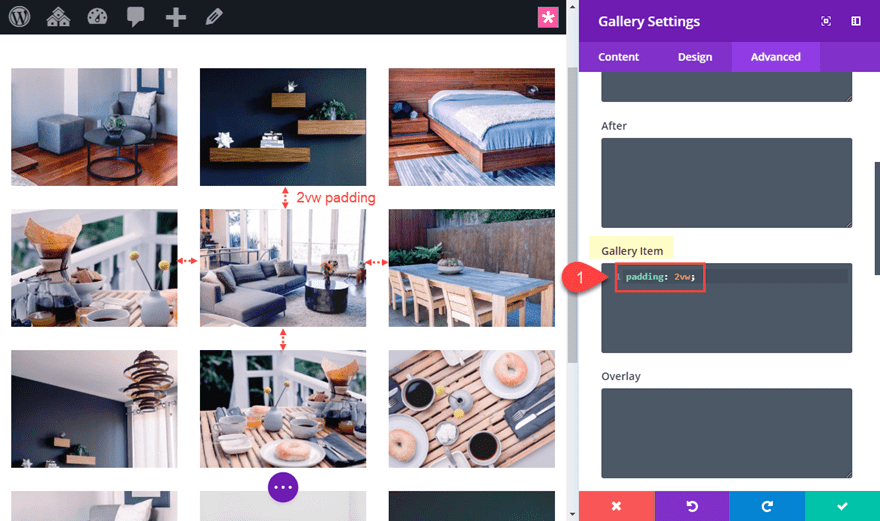This screenshot has height=521, width=880.
Task: Switch to the Design tab
Action: [695, 57]
